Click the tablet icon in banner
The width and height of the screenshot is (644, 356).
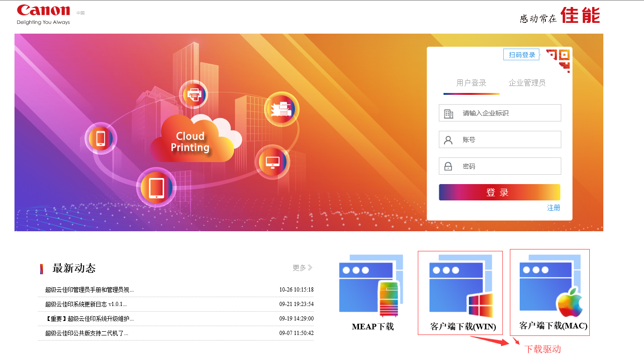[156, 188]
